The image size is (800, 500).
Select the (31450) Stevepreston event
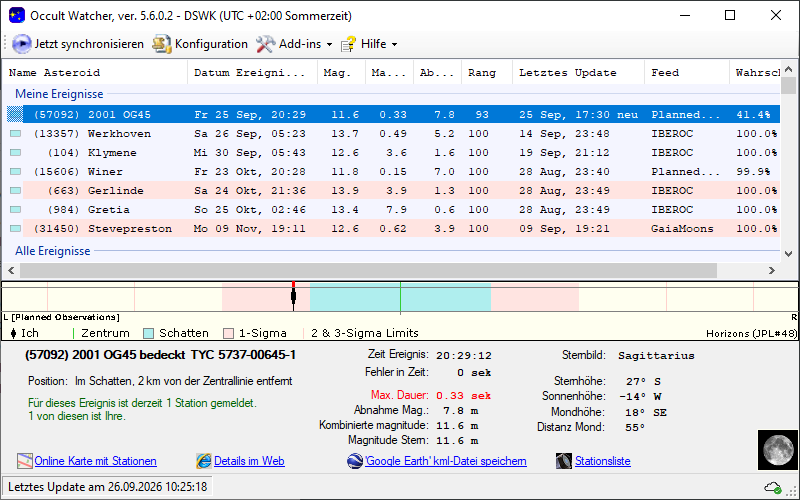[x=392, y=229]
